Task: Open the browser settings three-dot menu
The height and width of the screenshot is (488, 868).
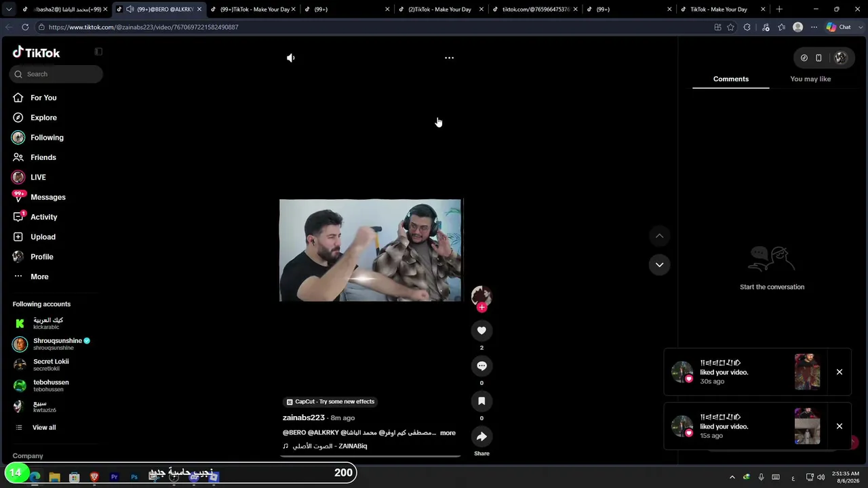Action: pos(814,27)
